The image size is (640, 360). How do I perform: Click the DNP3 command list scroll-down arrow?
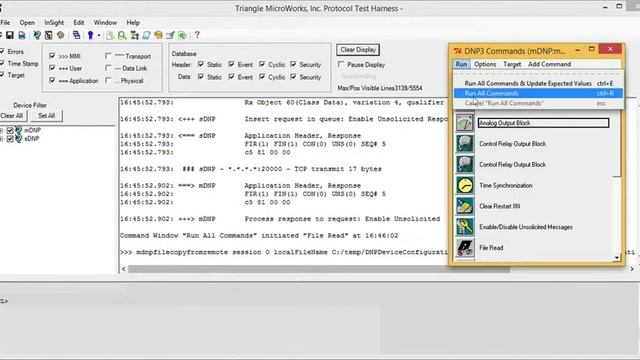(617, 258)
